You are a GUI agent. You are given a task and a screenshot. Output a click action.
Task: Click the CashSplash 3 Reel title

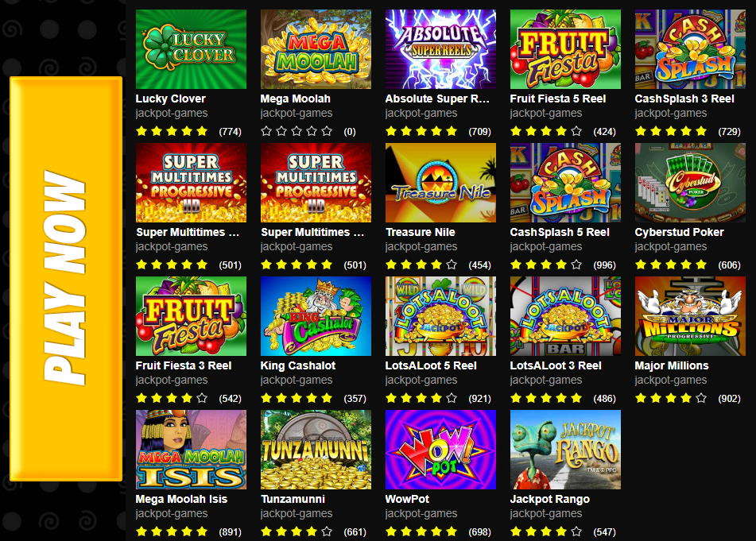coord(684,99)
